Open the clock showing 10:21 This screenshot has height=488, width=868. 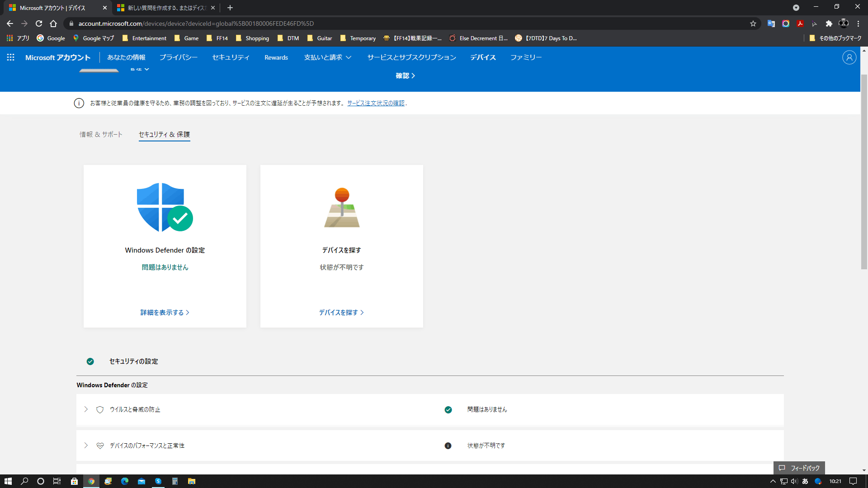(x=835, y=481)
